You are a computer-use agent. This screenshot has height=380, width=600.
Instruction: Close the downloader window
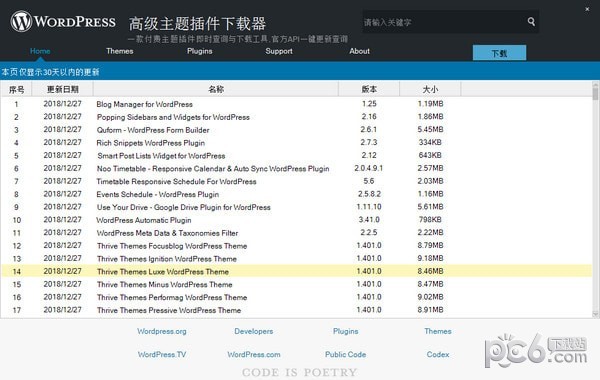[x=587, y=9]
